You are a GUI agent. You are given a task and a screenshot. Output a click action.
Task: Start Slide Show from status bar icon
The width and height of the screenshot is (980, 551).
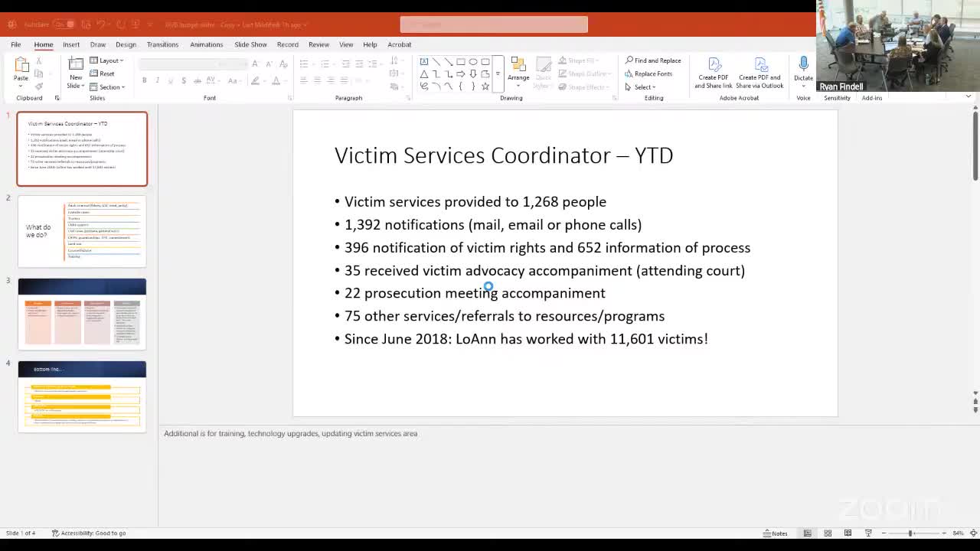click(x=868, y=533)
